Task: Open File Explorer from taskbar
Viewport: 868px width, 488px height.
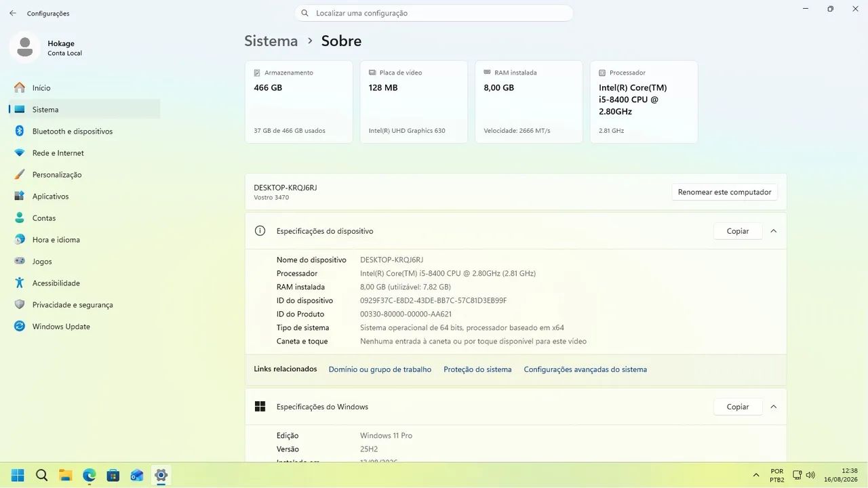Action: [65, 475]
